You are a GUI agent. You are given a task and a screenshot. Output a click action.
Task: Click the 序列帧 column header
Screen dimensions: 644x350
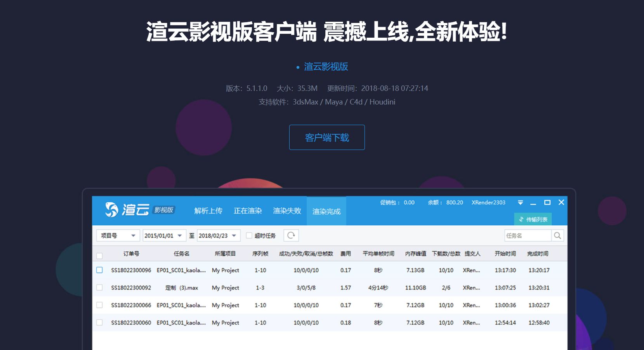coord(260,254)
